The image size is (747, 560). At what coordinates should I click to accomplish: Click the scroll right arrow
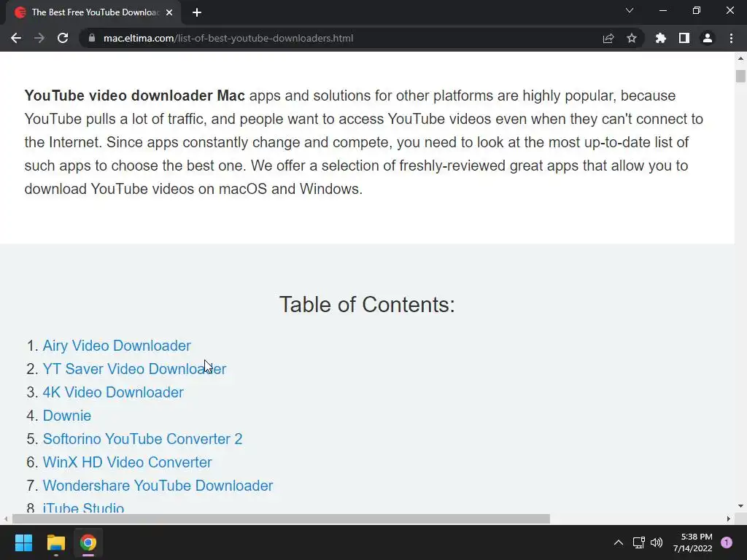[729, 518]
